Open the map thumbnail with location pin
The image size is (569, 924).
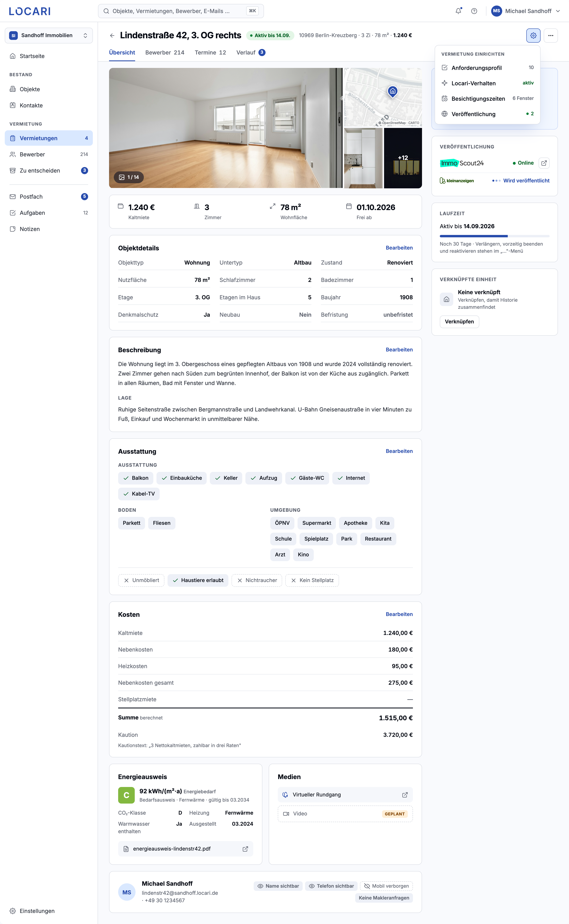pos(383,97)
